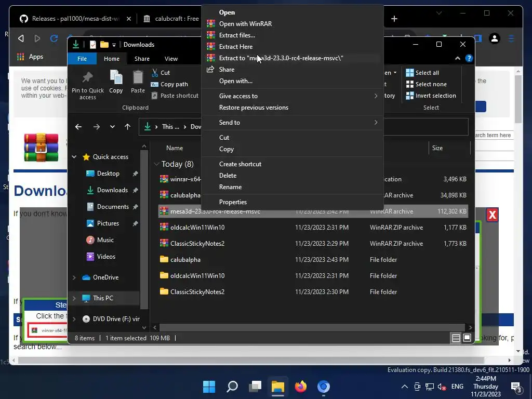Collapse the Explorer ribbon with chevron
Viewport: 532px width, 399px height.
pos(458,58)
